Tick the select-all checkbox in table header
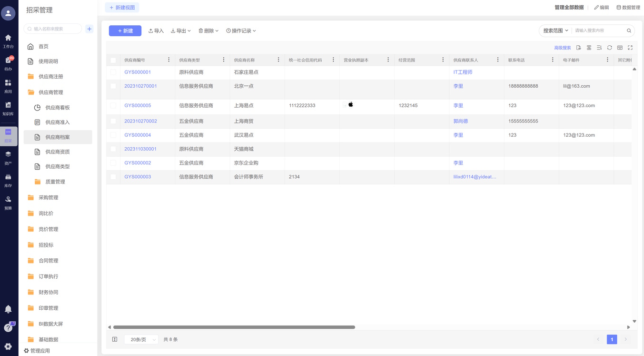 click(x=113, y=60)
